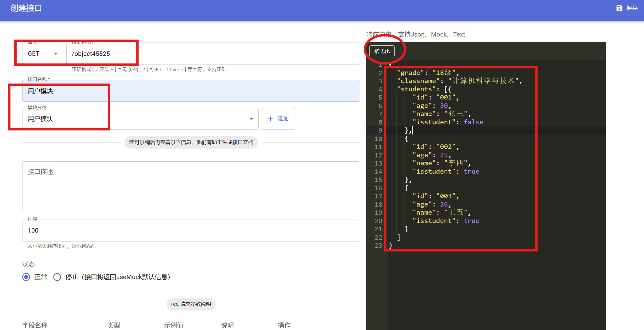The height and width of the screenshot is (330, 644).
Task: Click the plus icon beside 添加
Action: (270, 119)
